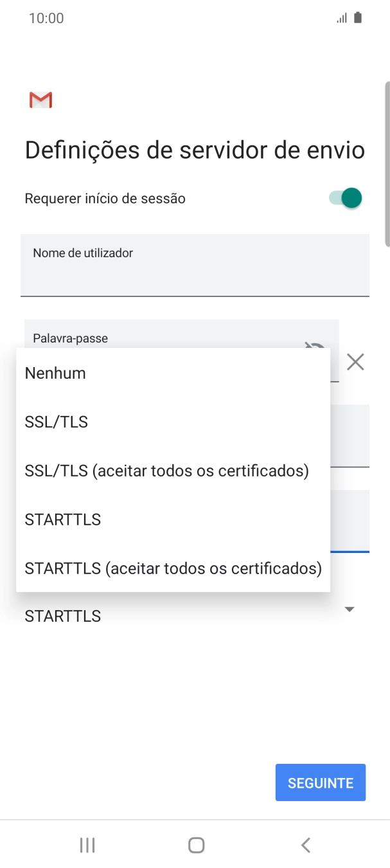Tap the Back navigation arrow
Viewport: 390px width, 868px height.
click(x=305, y=845)
